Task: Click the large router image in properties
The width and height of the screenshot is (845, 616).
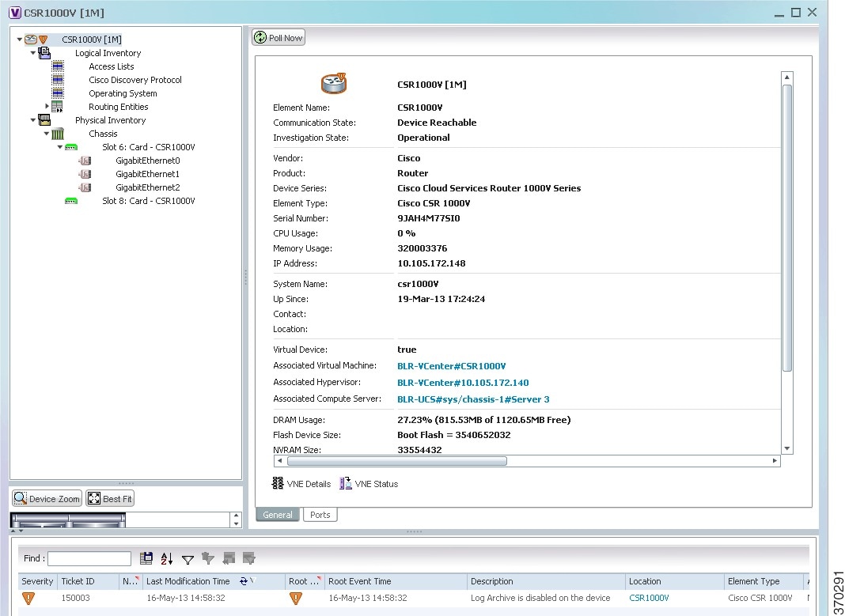Action: pyautogui.click(x=334, y=84)
